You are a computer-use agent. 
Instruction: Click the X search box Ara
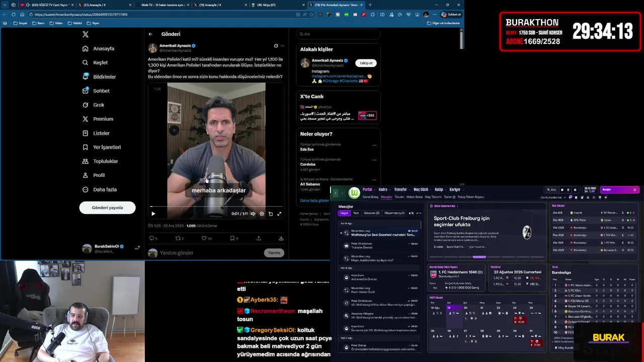point(338,34)
